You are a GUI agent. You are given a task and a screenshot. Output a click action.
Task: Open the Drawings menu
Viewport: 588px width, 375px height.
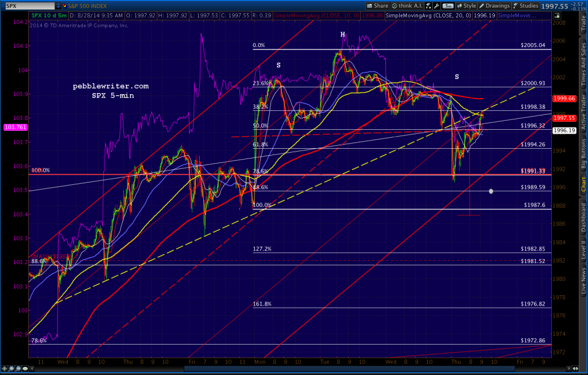coord(494,6)
